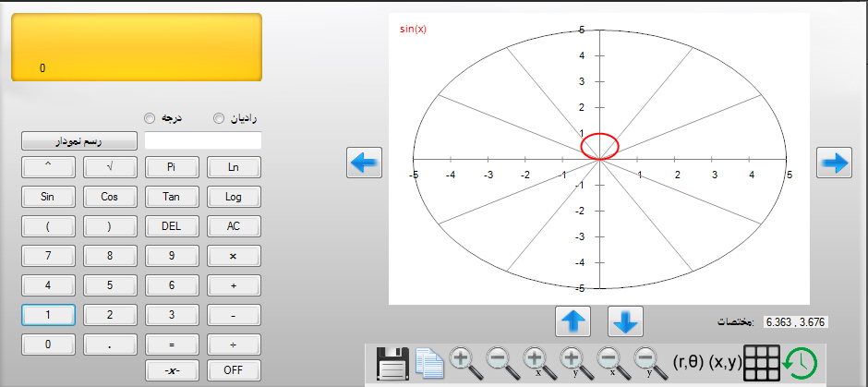Zoom in along the x axis

point(540,363)
